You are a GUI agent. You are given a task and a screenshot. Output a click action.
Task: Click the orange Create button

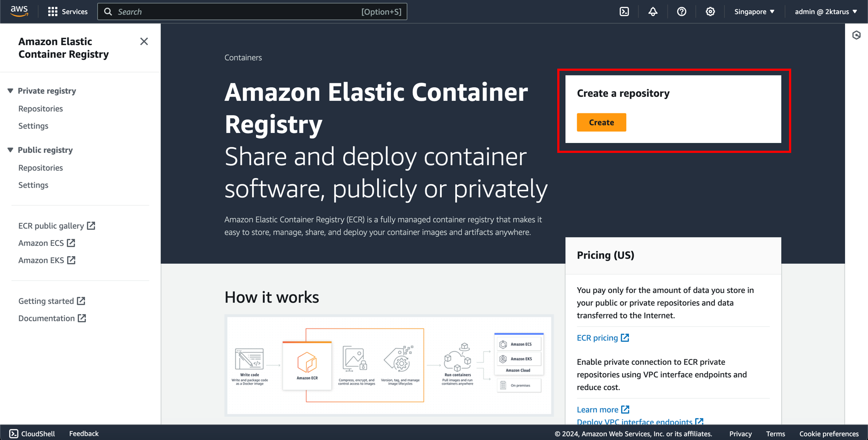point(601,122)
